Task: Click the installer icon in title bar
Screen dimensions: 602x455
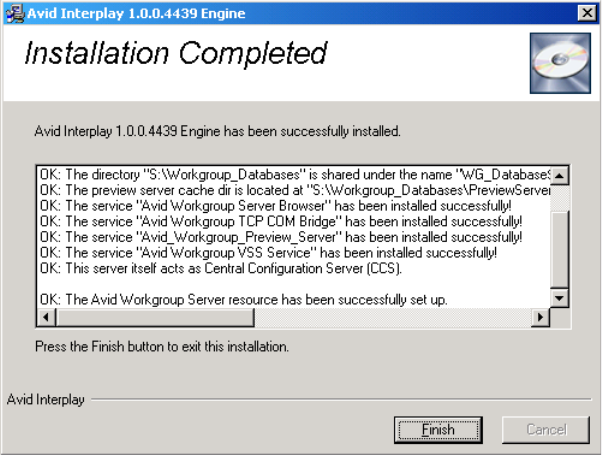Action: (x=11, y=10)
